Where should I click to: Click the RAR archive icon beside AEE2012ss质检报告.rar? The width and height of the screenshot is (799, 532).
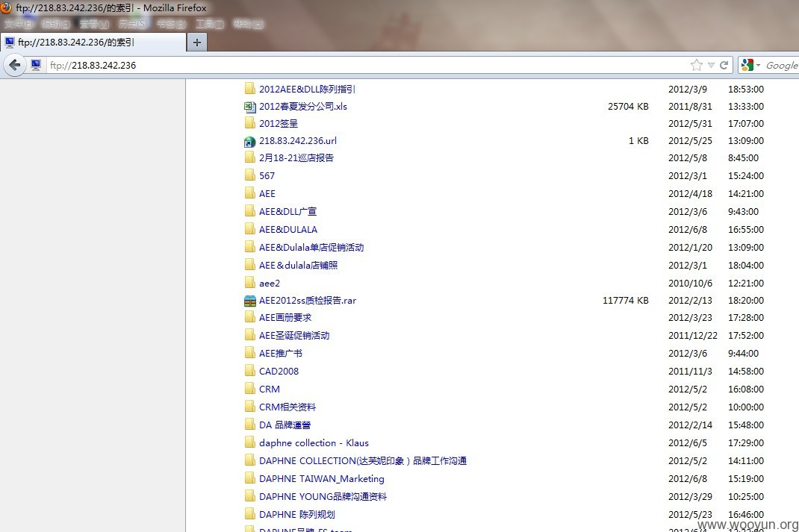point(249,301)
